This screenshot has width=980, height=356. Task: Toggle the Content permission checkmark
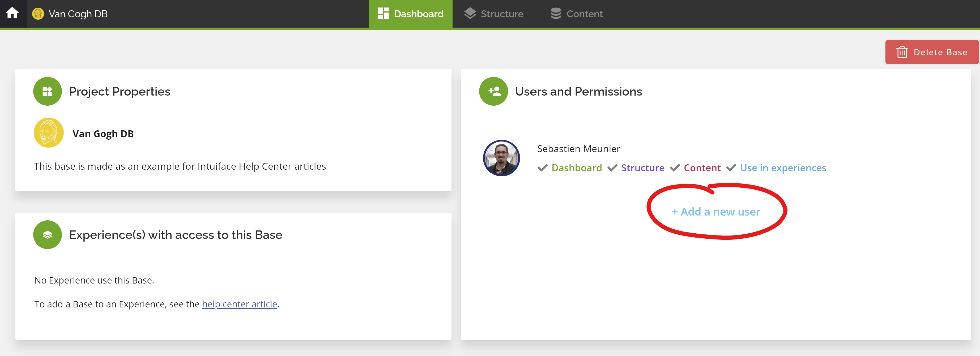[x=675, y=168]
